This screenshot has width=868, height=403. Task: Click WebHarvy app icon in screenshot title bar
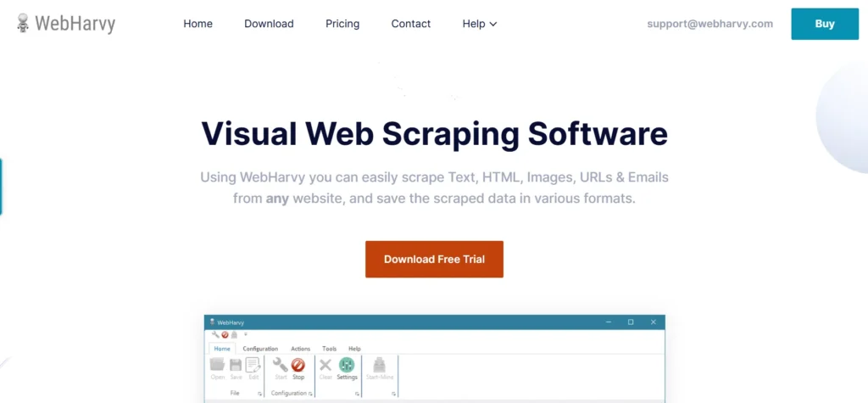point(212,322)
